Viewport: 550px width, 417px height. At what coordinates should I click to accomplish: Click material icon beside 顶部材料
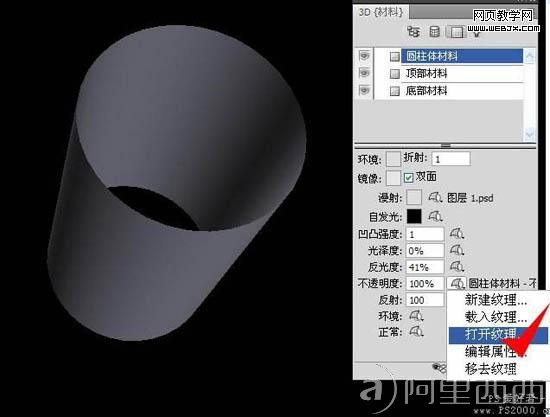(x=395, y=74)
